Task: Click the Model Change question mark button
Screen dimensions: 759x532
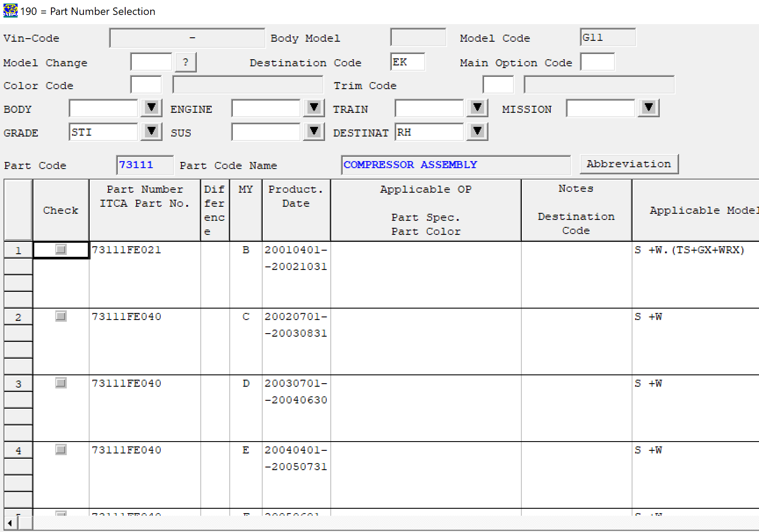Action: (x=185, y=62)
